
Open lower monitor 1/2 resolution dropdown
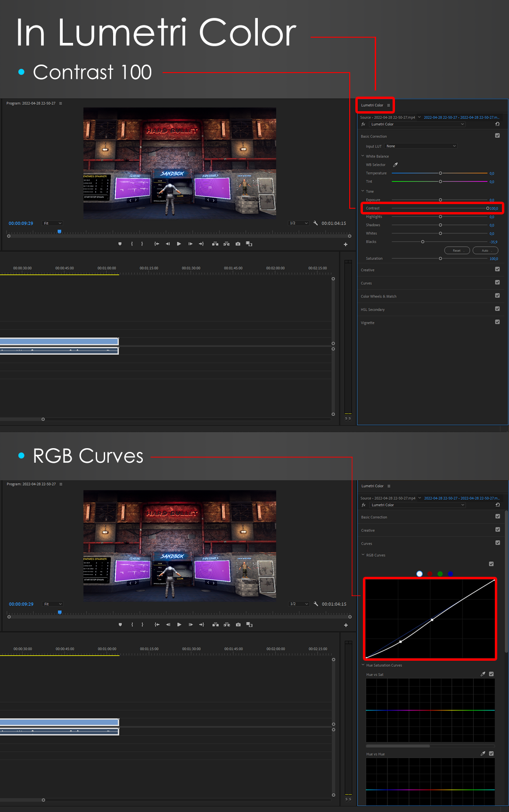click(299, 604)
